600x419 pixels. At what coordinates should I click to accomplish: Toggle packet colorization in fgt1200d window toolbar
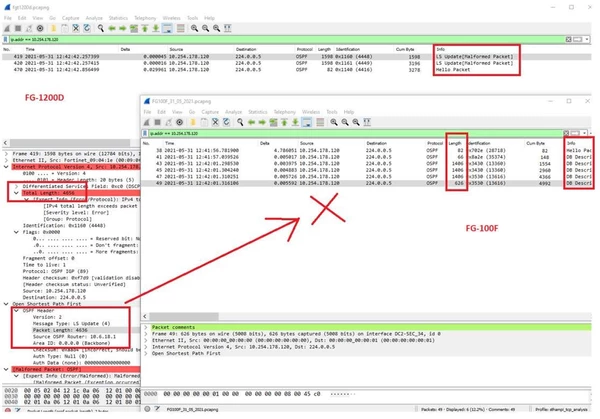[x=181, y=28]
